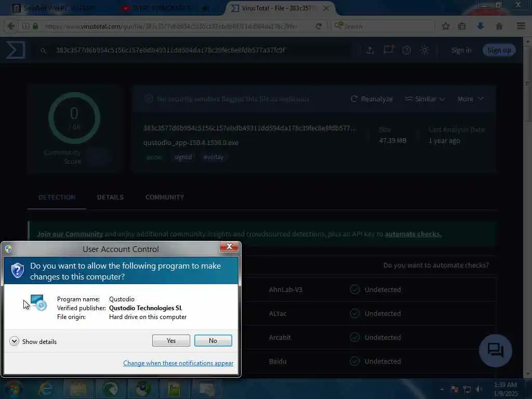Click No in the User Account Control dialog

pyautogui.click(x=213, y=340)
